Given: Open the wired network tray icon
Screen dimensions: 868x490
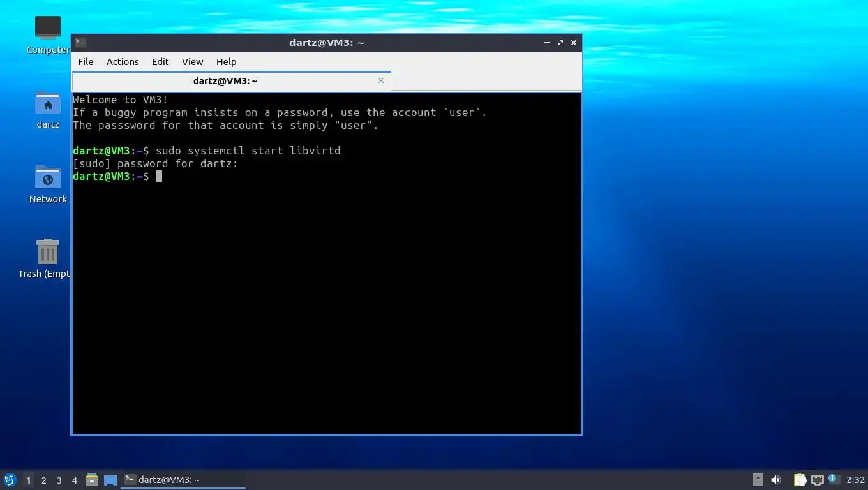Looking at the screenshot, I should click(817, 480).
